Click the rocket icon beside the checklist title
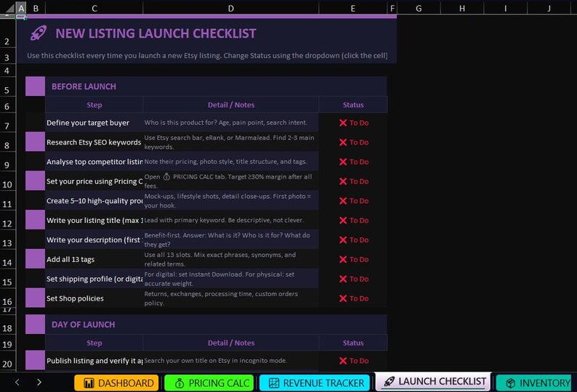577x392 pixels. 39,33
